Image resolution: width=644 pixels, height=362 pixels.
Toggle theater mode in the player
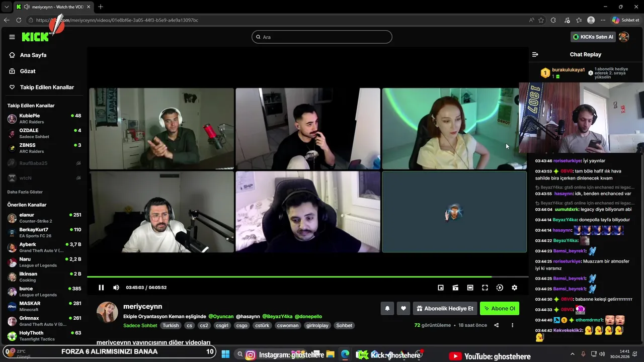470,288
